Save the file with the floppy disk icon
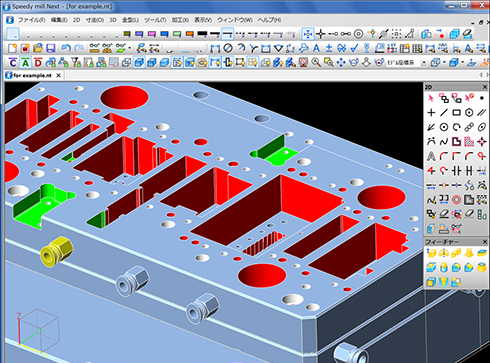Screen dimensions: 490x363 pos(51,49)
